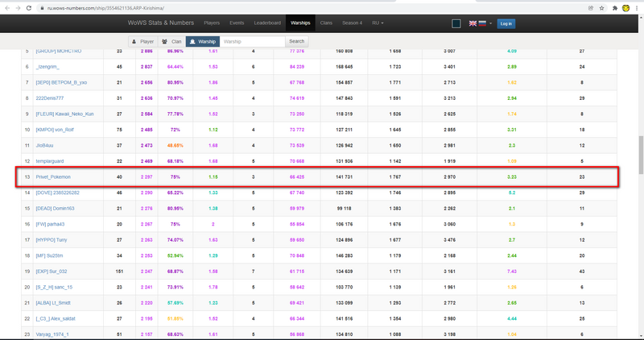Select the Clan search type
Image resolution: width=644 pixels, height=340 pixels.
(x=171, y=41)
